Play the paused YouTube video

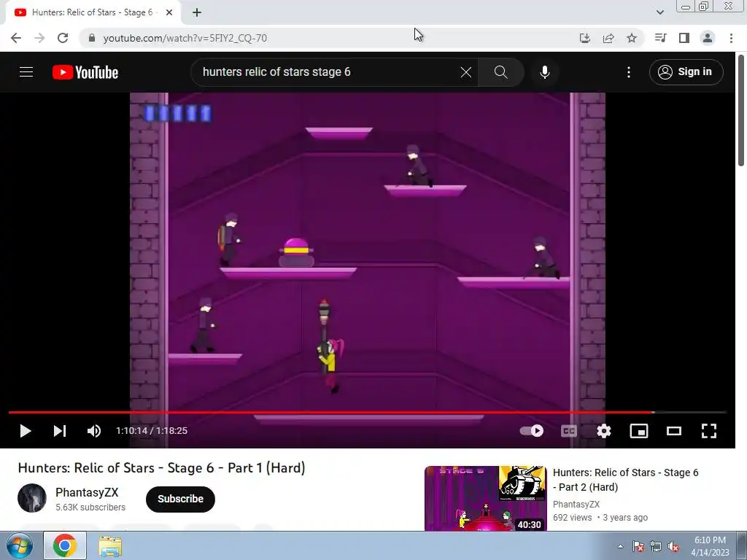coord(26,431)
